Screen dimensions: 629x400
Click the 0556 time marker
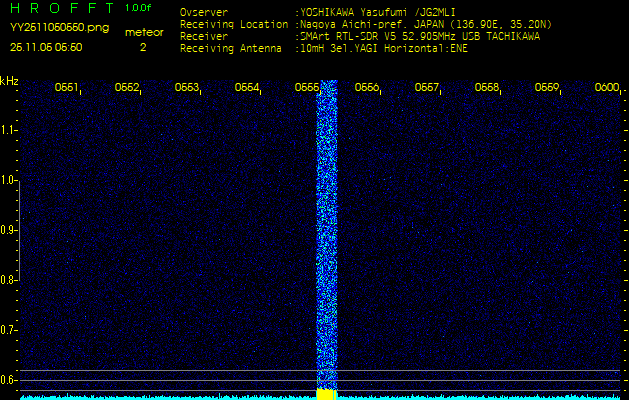367,87
